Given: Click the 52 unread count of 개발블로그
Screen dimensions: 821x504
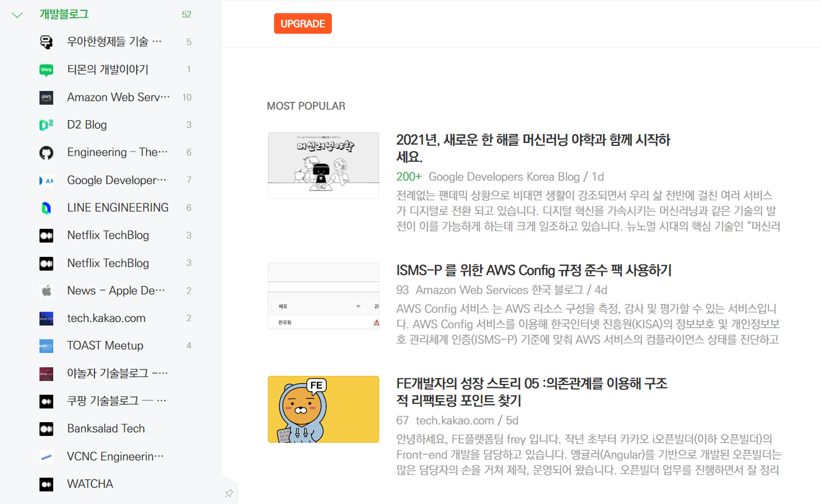Looking at the screenshot, I should [x=187, y=14].
